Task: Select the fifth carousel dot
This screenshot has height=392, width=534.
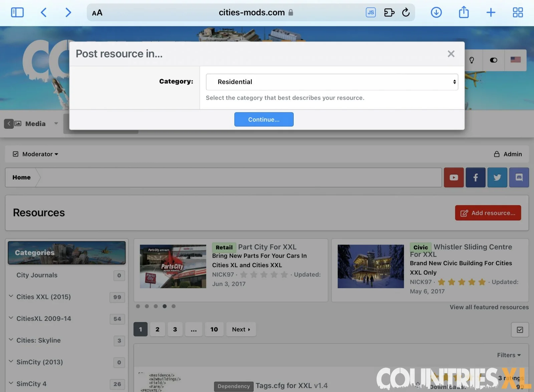Action: (x=174, y=306)
